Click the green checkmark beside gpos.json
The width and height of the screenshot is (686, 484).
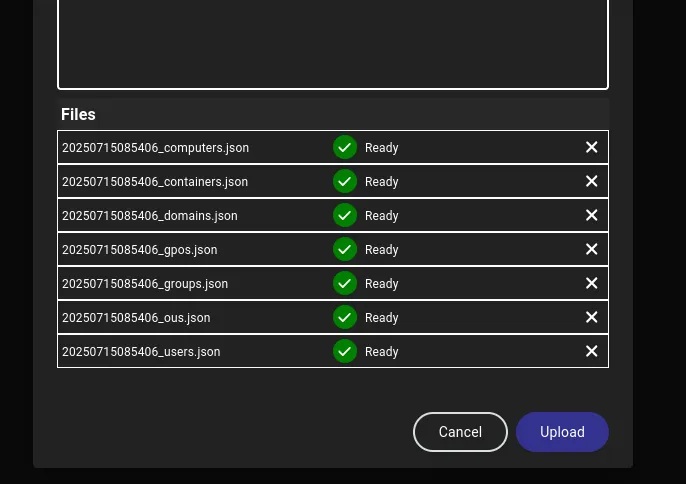[345, 250]
